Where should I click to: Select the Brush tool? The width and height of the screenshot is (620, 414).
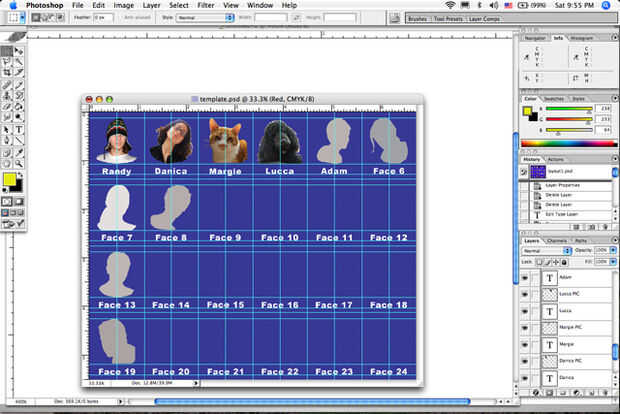(x=19, y=85)
